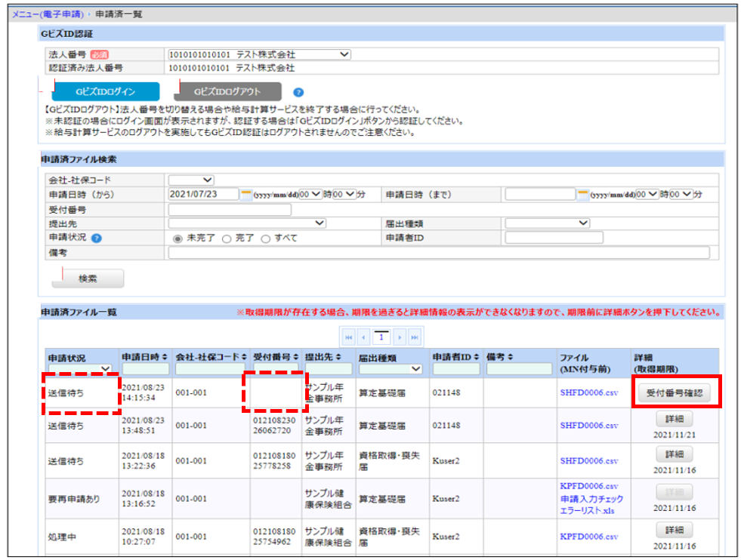The width and height of the screenshot is (741, 560).
Task: Open end-time minute dropdown
Action: coord(681,194)
